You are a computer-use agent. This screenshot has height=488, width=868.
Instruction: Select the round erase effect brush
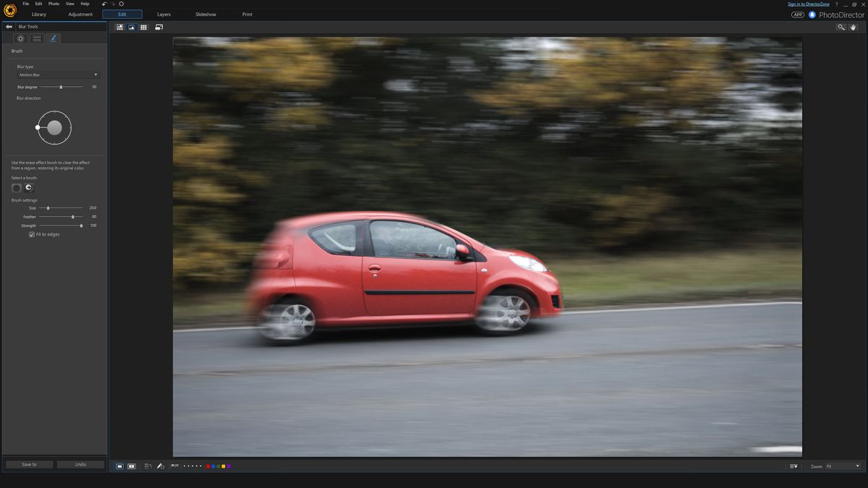16,187
